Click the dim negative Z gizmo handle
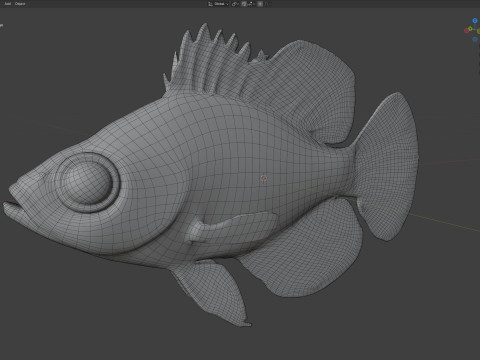This screenshot has width=480, height=360. (475, 39)
